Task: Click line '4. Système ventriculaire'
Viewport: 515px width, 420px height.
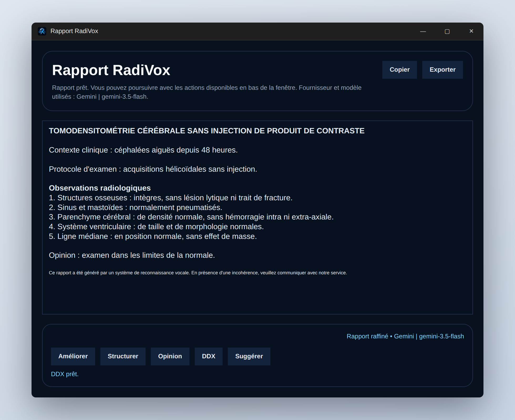Action: (x=156, y=227)
